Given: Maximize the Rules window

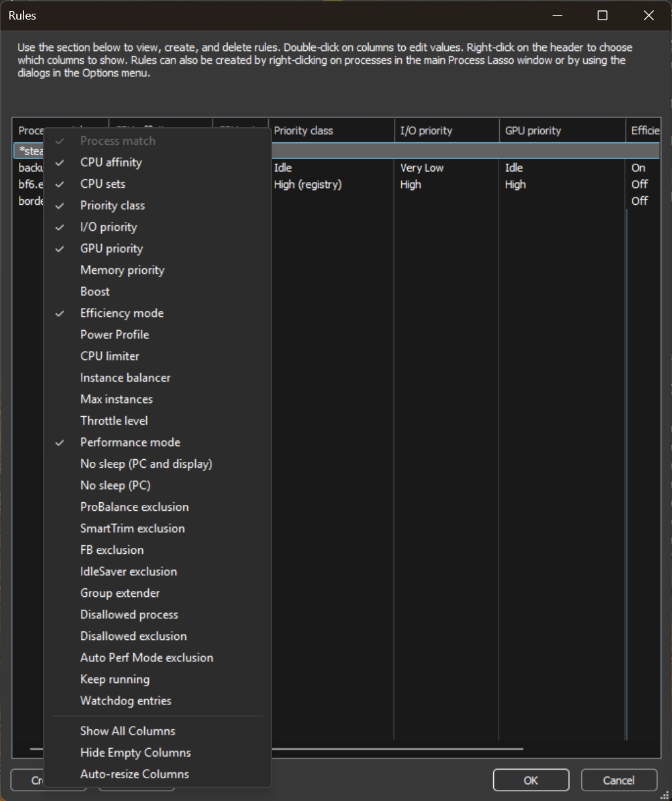Looking at the screenshot, I should (602, 16).
